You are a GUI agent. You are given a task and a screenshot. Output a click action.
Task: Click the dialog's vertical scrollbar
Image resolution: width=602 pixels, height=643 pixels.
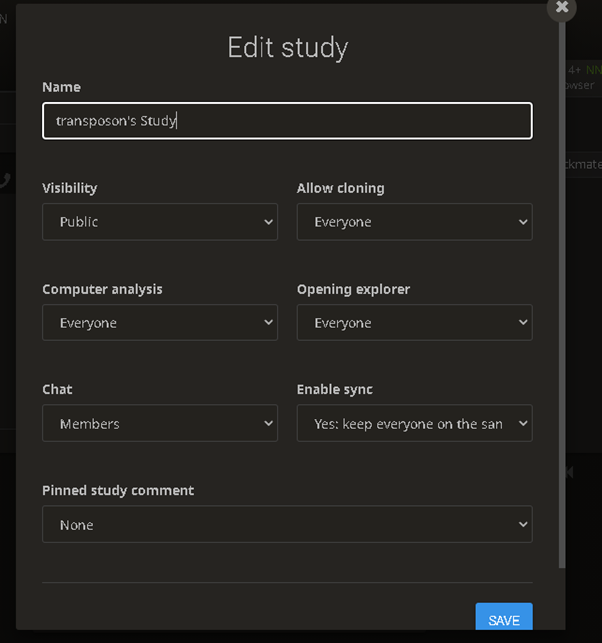pos(562,295)
